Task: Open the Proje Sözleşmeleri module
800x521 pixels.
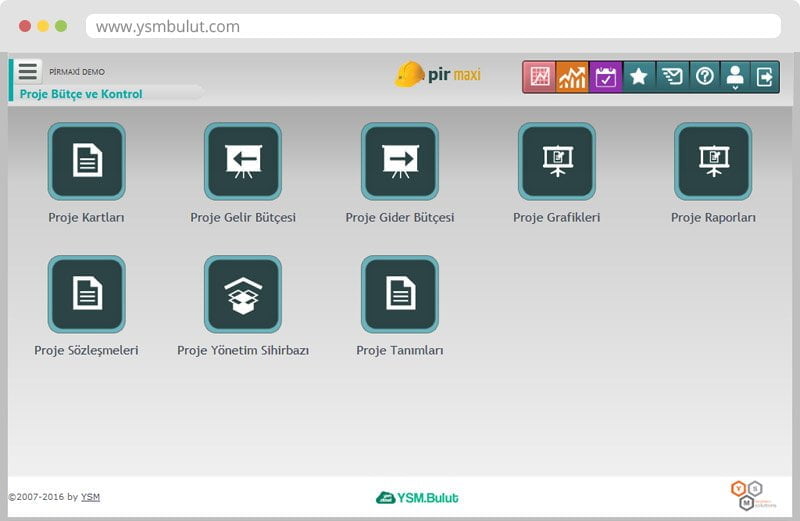Action: click(87, 295)
